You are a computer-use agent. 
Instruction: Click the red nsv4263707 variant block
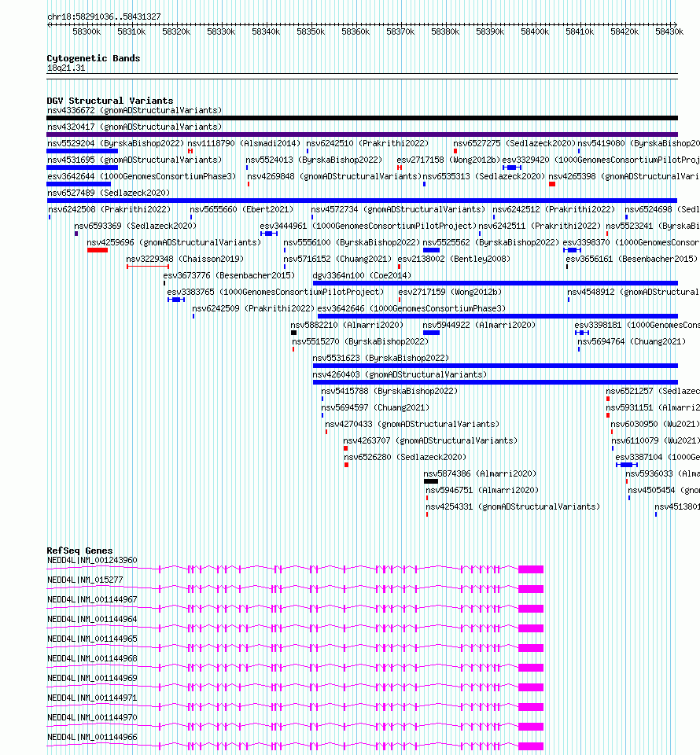pyautogui.click(x=345, y=448)
